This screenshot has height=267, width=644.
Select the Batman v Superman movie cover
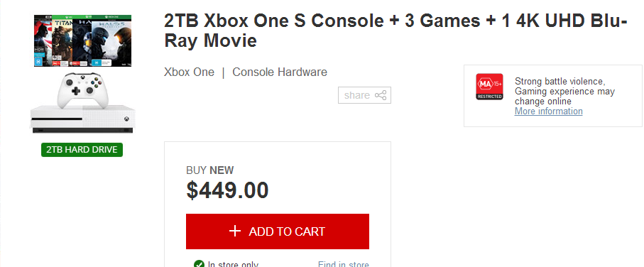point(43,40)
